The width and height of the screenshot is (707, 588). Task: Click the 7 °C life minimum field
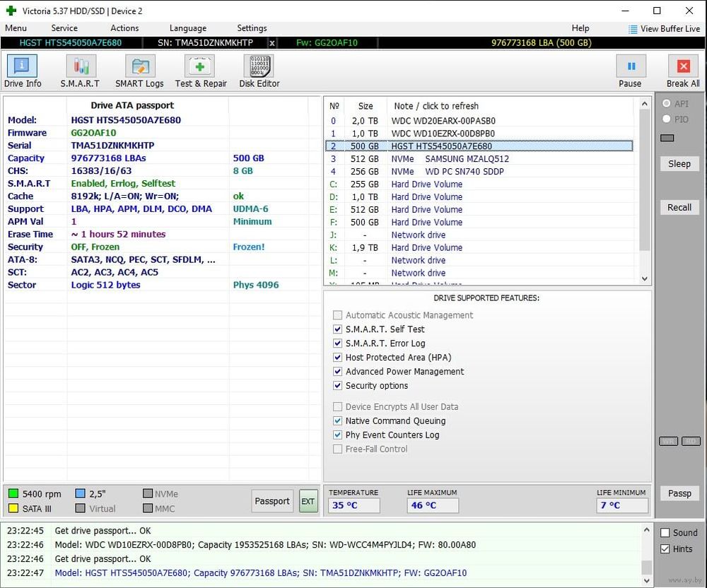(622, 505)
